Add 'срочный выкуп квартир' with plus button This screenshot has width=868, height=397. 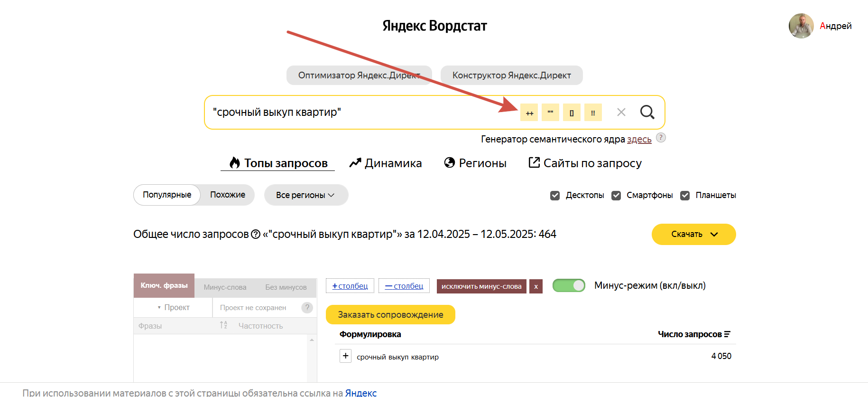click(346, 356)
